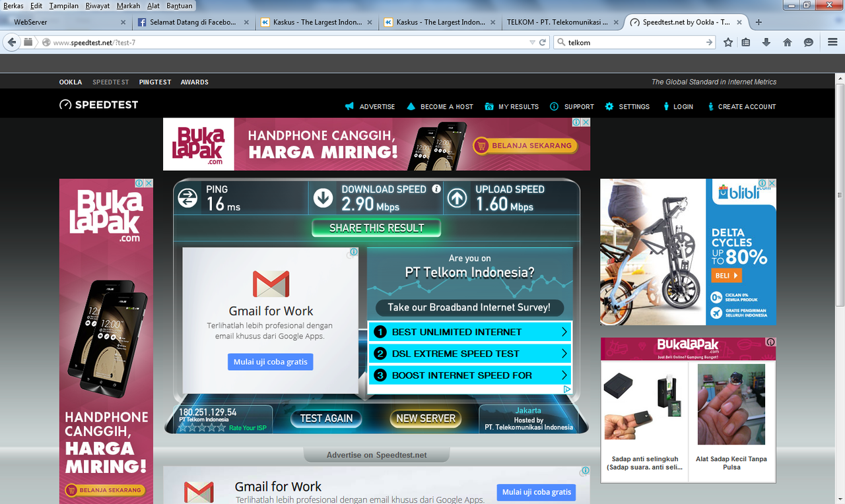Click the New Server button
Image resolution: width=845 pixels, height=504 pixels.
click(426, 418)
